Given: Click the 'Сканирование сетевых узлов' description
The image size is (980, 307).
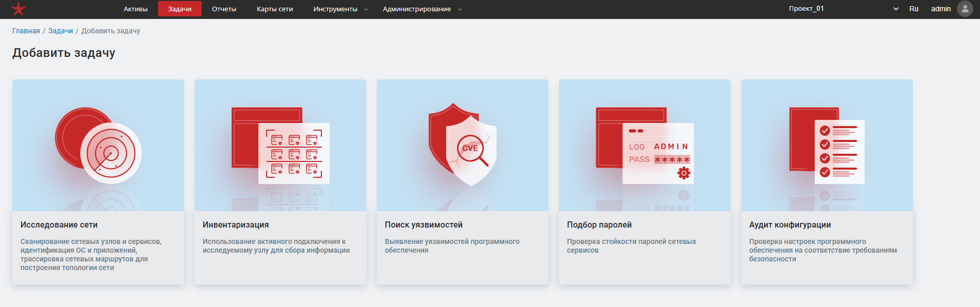Looking at the screenshot, I should pyautogui.click(x=91, y=254).
